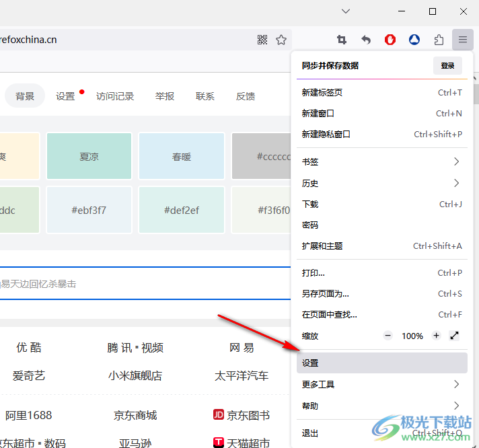479x448 pixels.
Task: Open the screenshot crop tool
Action: [x=342, y=40]
